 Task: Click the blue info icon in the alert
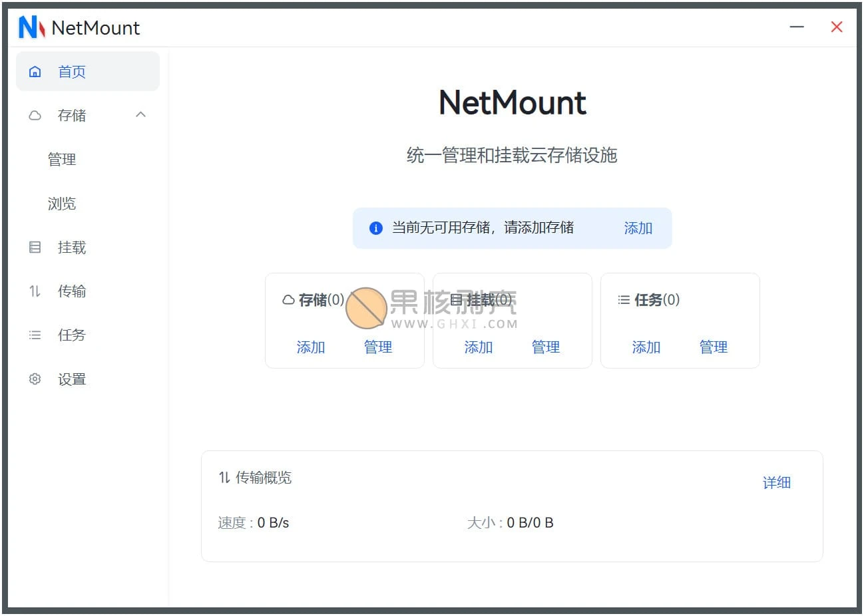click(376, 228)
